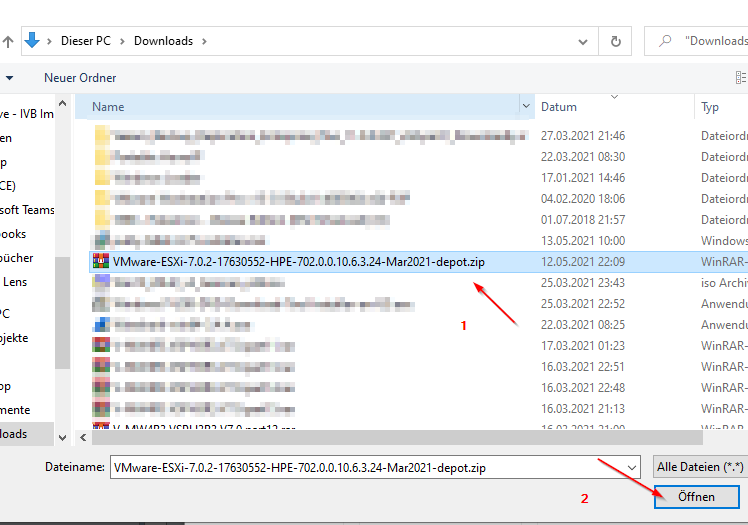The image size is (748, 525).
Task: Open 'Lens' item in navigation pane
Action: [15, 282]
